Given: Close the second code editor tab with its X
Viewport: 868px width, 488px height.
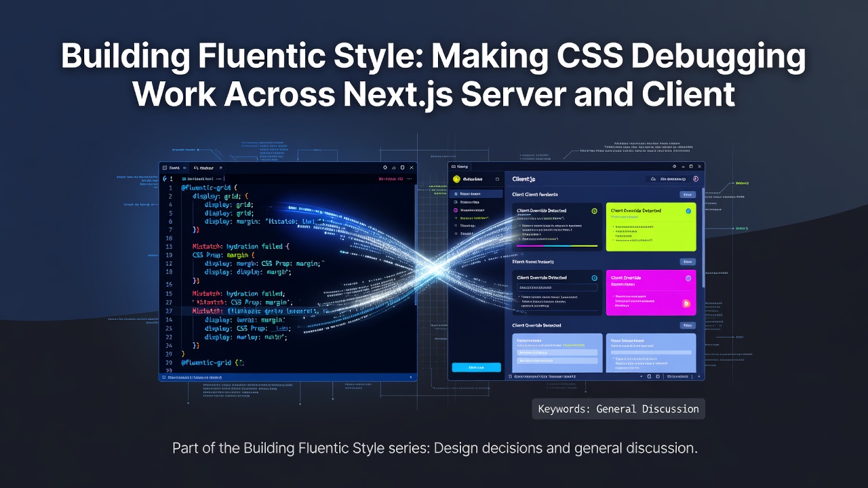Looking at the screenshot, I should pos(220,167).
